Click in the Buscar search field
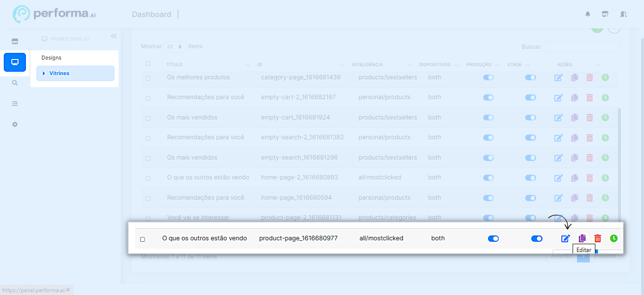Screen dimensions: 644x295 [582, 47]
